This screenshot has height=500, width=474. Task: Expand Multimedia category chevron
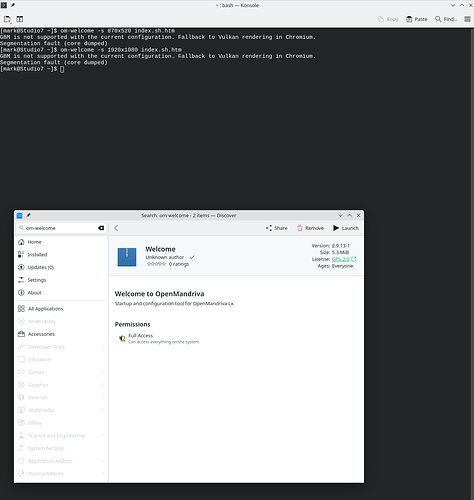click(x=102, y=410)
